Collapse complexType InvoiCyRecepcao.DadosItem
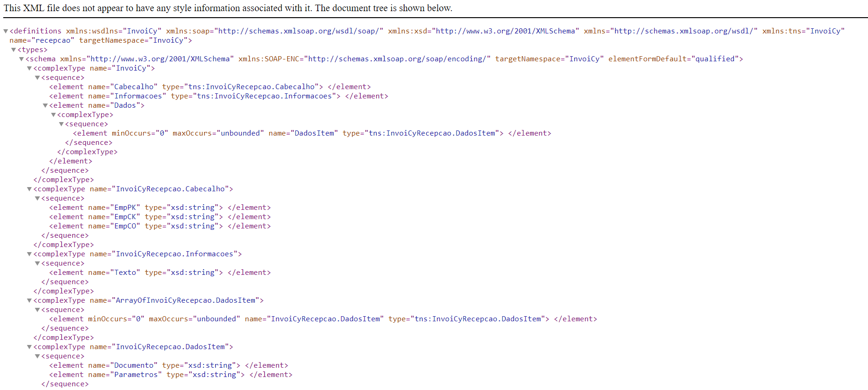This screenshot has height=390, width=868. [x=29, y=347]
